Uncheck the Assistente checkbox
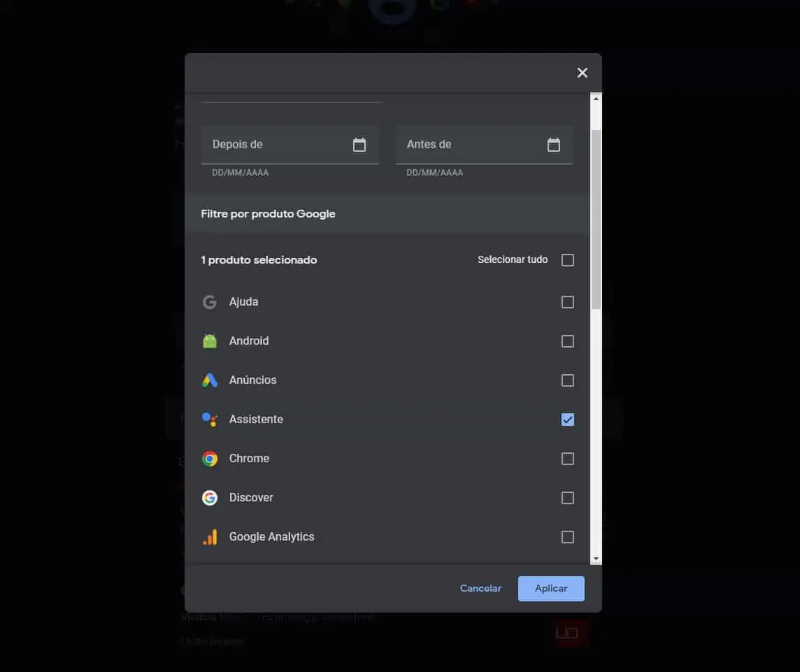The image size is (800, 672). point(567,420)
